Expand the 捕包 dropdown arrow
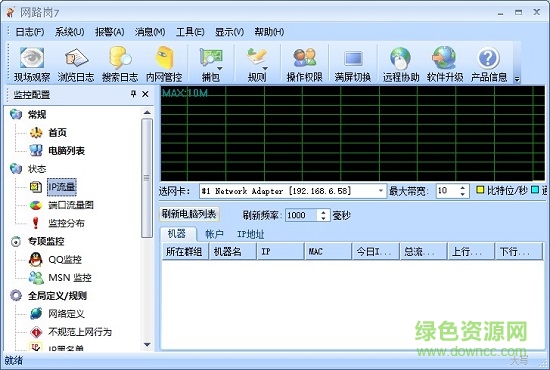The height and width of the screenshot is (370, 550). [220, 68]
